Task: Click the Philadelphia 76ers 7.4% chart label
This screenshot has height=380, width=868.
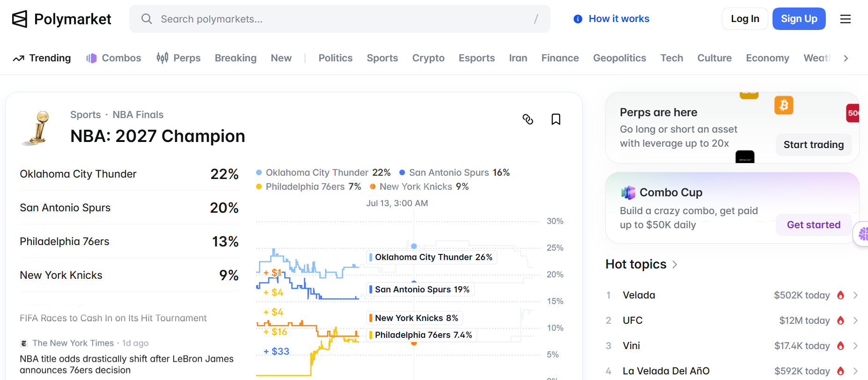Action: point(421,335)
